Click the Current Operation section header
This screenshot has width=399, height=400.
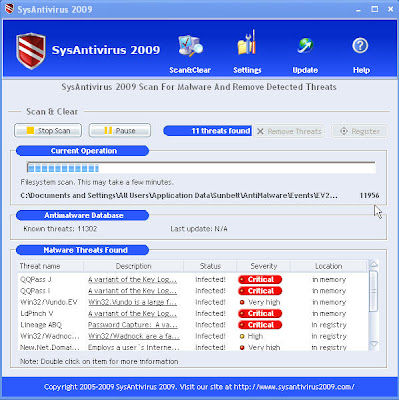click(x=82, y=151)
